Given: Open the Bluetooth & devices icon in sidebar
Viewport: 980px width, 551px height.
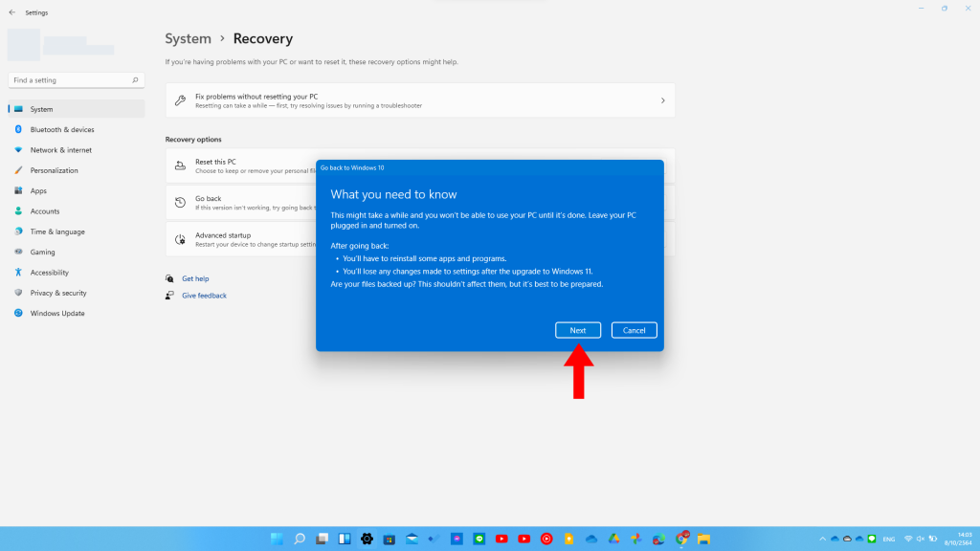Looking at the screenshot, I should tap(18, 129).
